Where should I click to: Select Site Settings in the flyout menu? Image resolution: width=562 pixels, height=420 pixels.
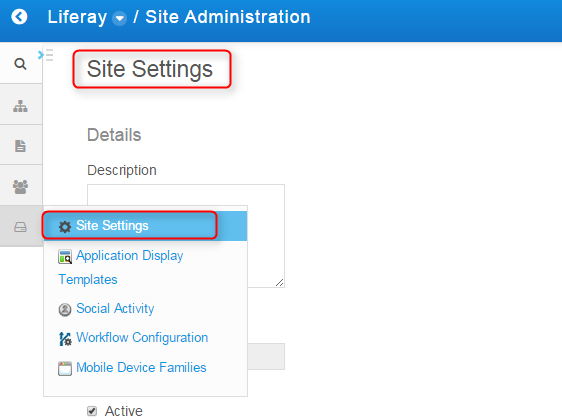pyautogui.click(x=145, y=226)
